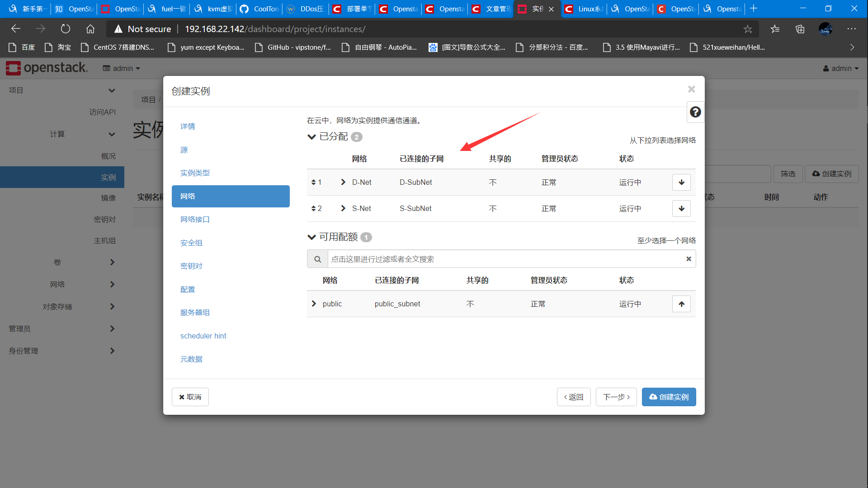Allocate the public network with the up arrow

tap(681, 304)
